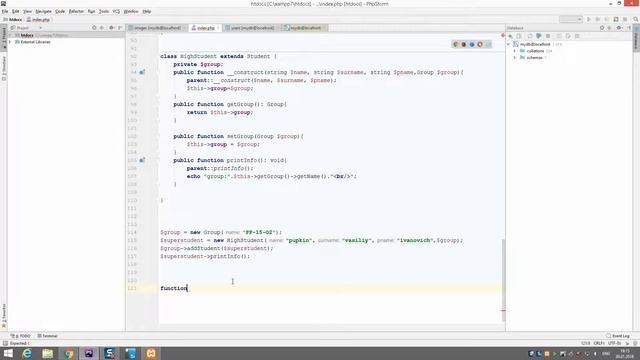Open Chrome from Windows taskbar

pos(69,353)
